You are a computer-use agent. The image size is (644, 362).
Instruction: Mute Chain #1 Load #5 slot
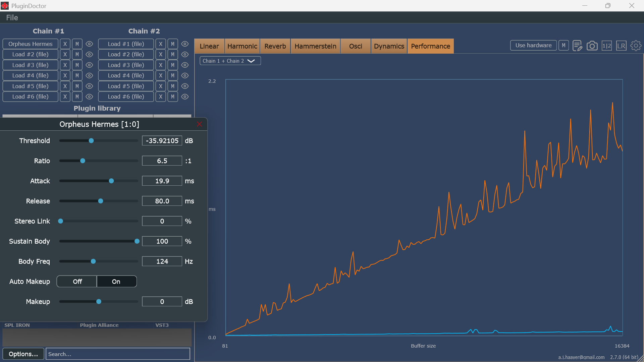coord(77,86)
